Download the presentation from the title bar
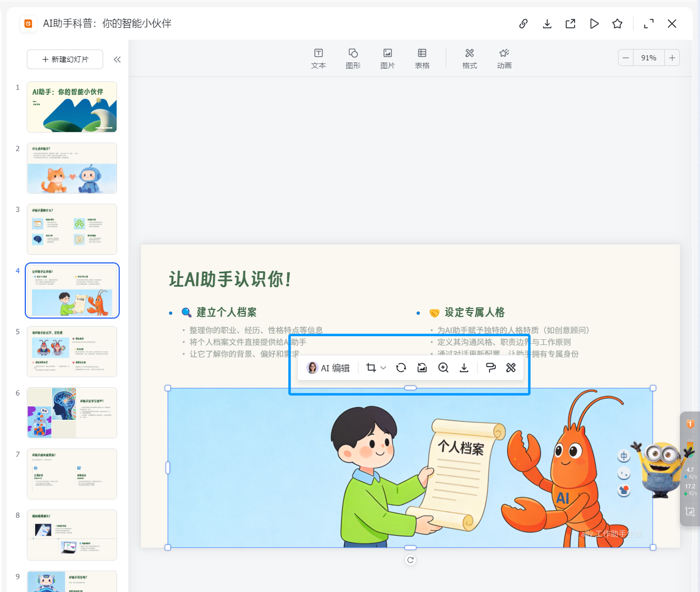This screenshot has height=592, width=700. click(x=547, y=24)
